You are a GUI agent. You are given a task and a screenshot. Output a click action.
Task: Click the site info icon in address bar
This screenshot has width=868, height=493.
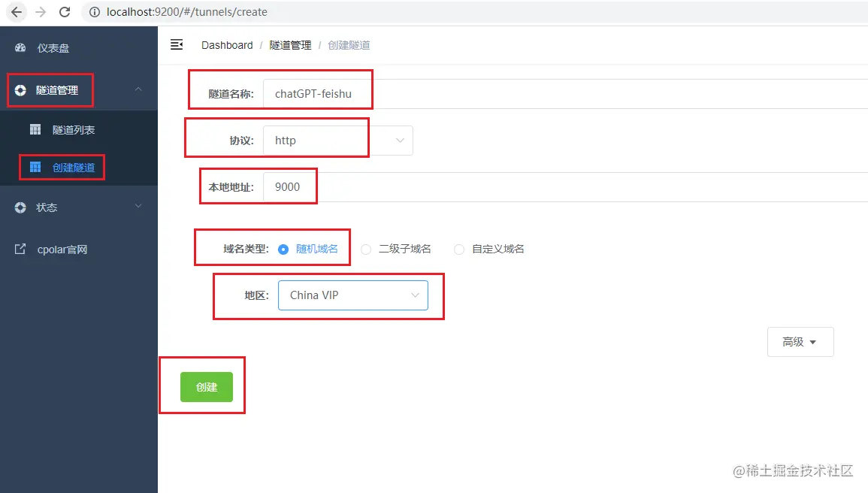click(95, 12)
